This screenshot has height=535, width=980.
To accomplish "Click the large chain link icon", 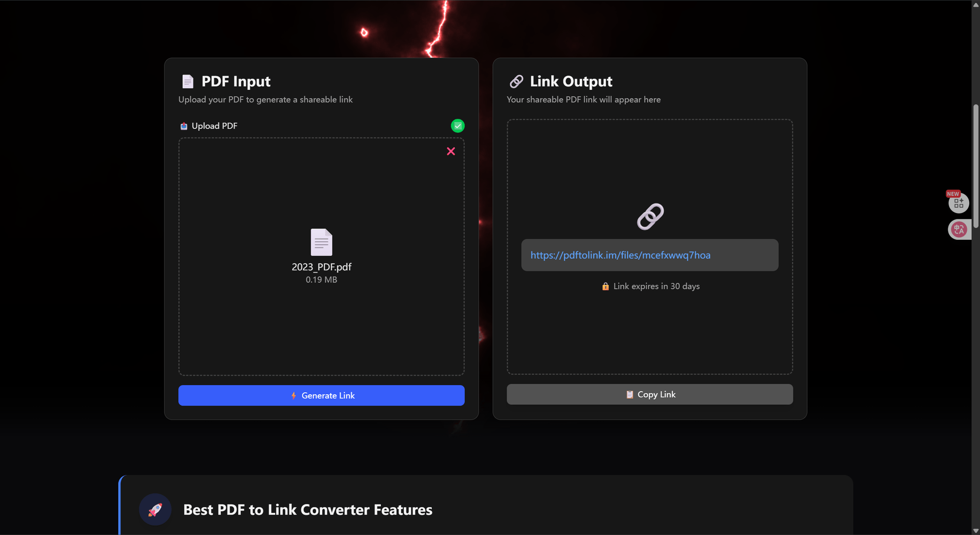I will click(650, 217).
